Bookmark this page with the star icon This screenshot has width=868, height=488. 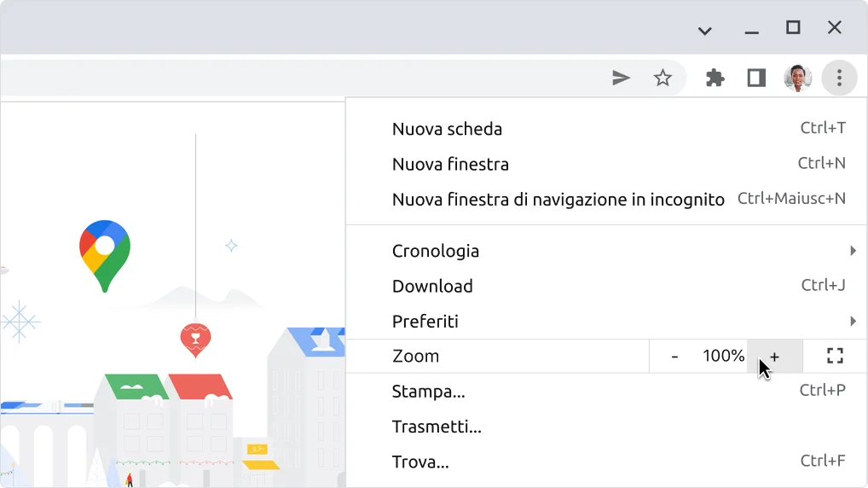point(663,78)
